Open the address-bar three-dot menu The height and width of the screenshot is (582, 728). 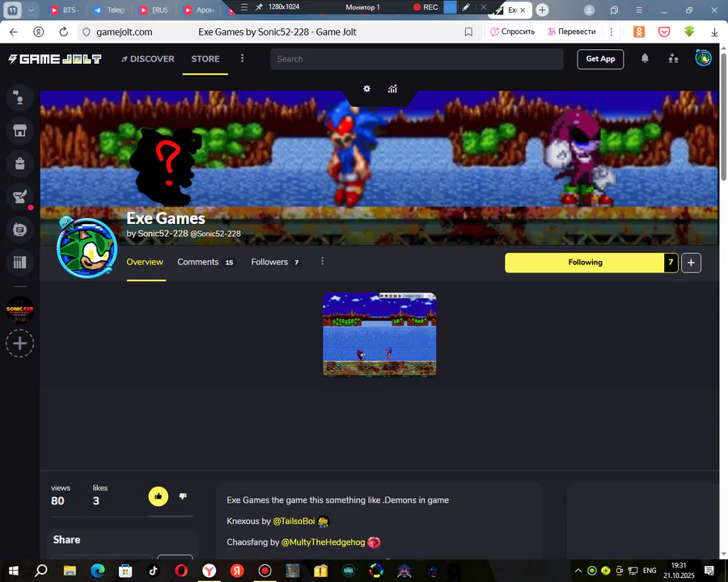[x=611, y=32]
